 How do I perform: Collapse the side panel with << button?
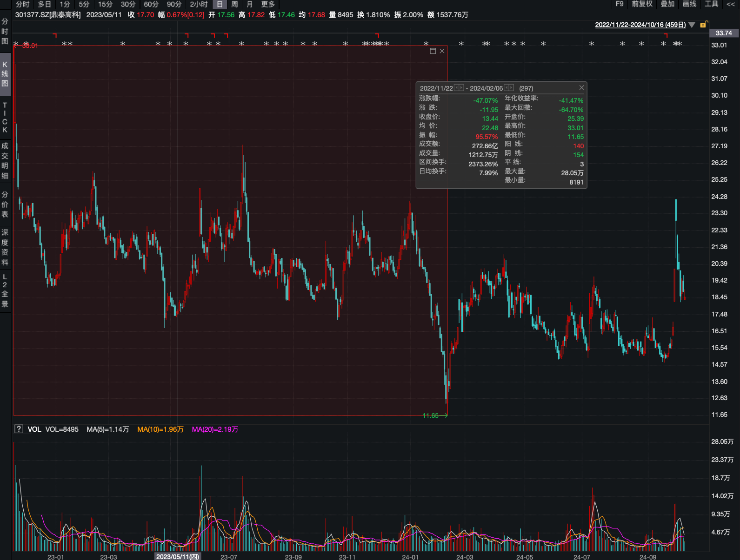coord(731,4)
